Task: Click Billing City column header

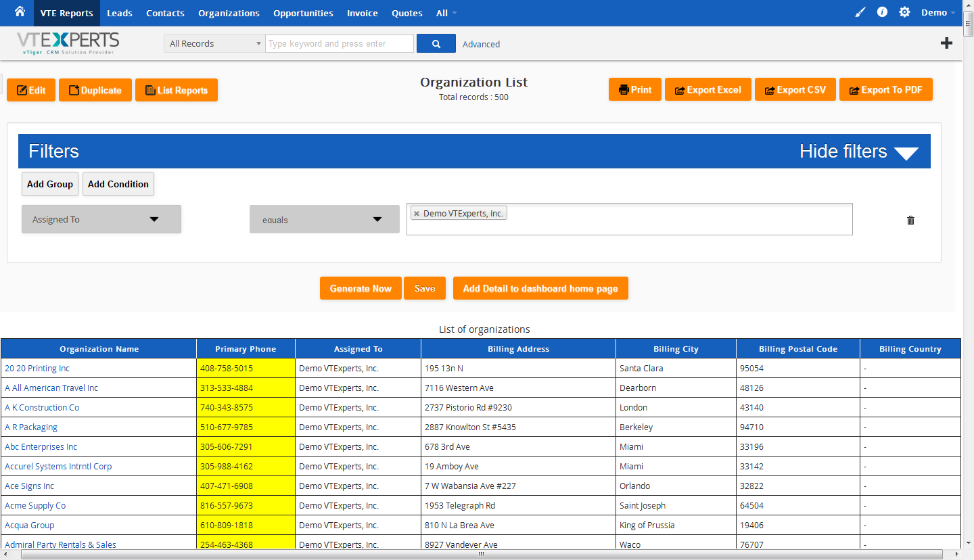Action: (676, 349)
